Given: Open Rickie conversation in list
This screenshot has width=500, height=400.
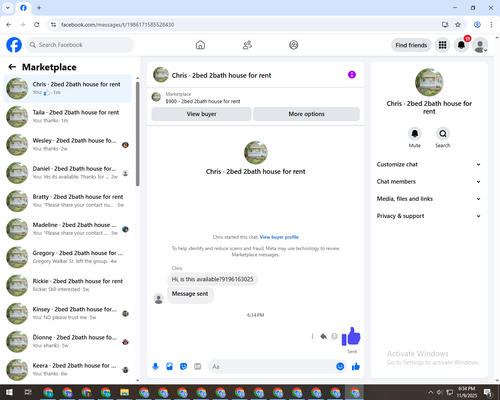Looking at the screenshot, I should 67,285.
